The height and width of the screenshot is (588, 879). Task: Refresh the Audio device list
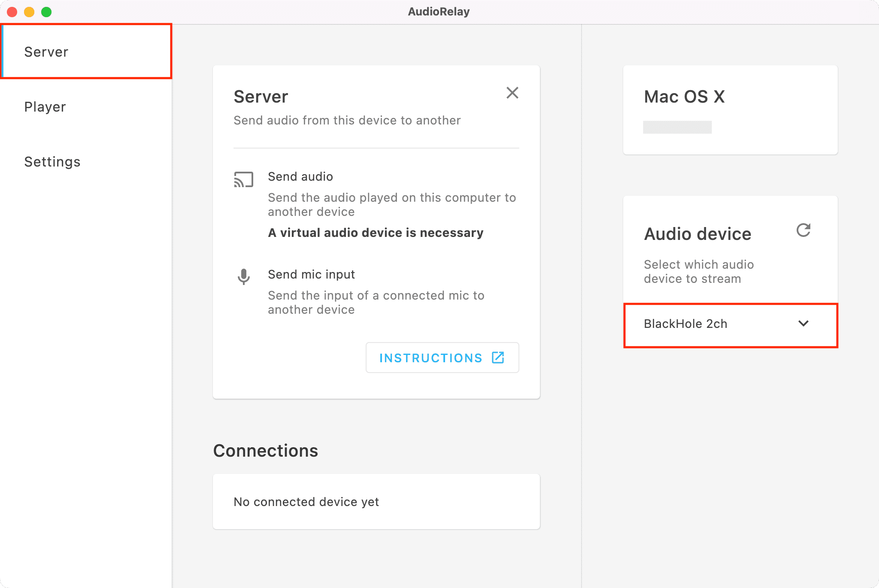tap(803, 230)
